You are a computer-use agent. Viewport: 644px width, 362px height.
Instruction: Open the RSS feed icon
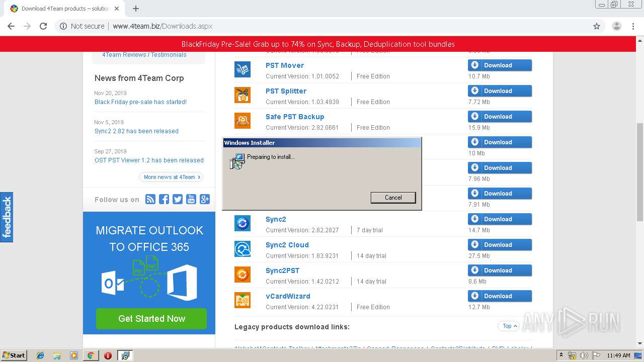click(150, 199)
